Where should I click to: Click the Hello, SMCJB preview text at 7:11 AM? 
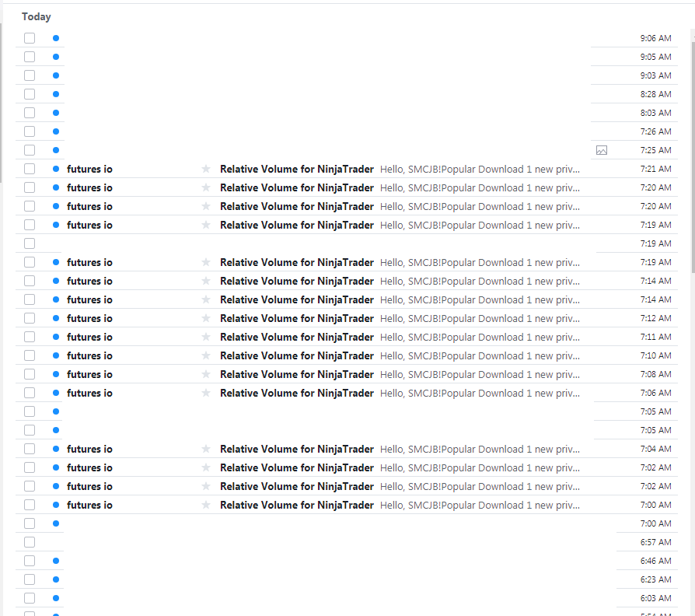coord(480,337)
